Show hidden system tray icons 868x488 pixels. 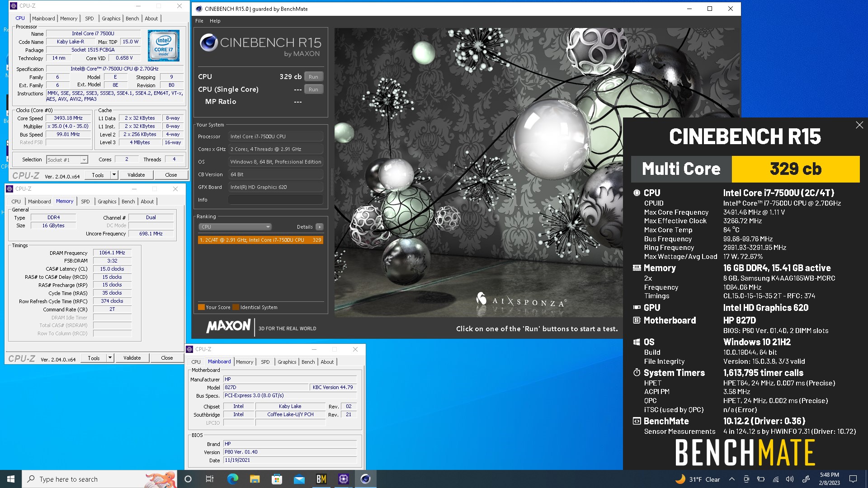click(x=731, y=479)
